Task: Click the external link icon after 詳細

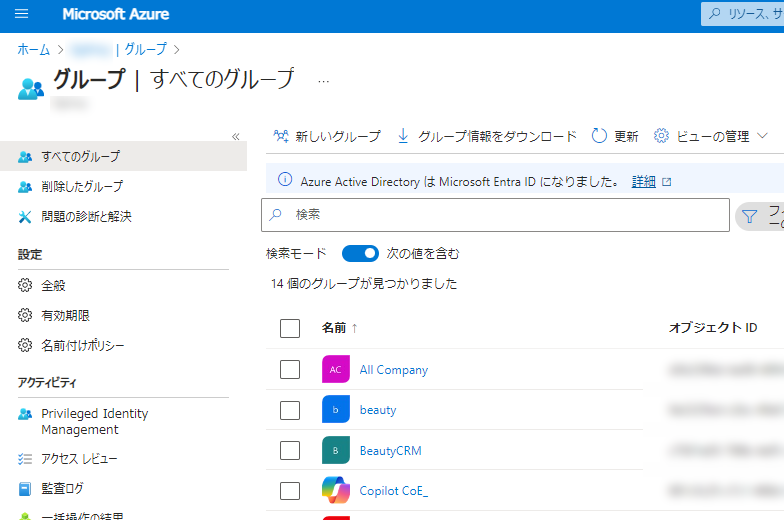Action: coord(666,182)
